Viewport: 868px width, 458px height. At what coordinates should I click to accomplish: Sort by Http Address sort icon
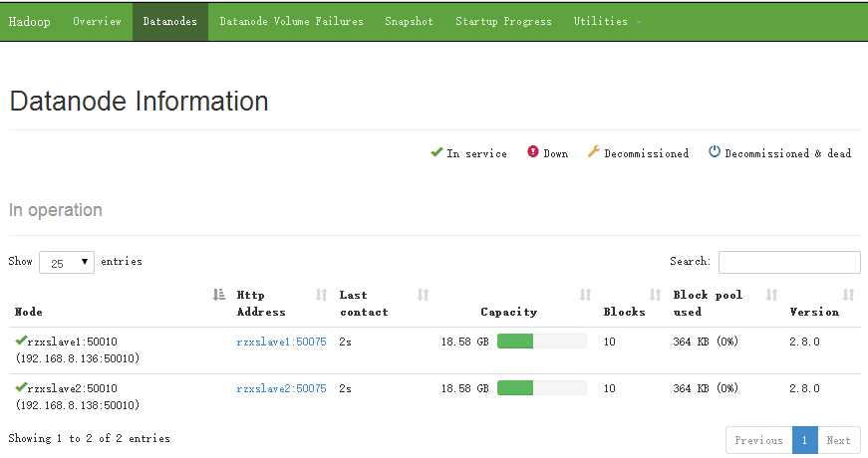pos(321,295)
